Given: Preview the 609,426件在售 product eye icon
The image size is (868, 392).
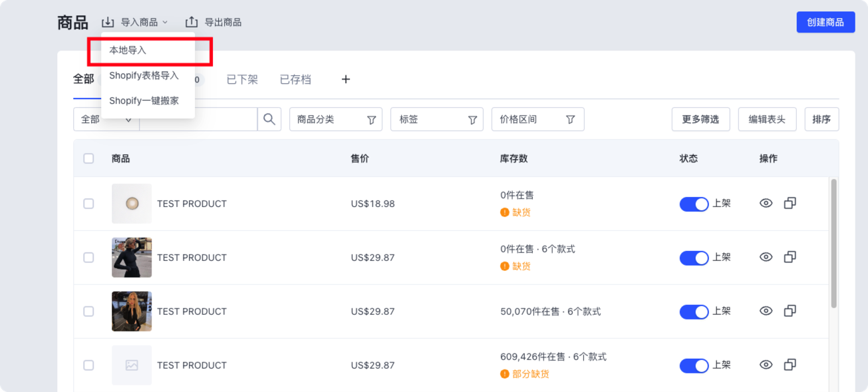Looking at the screenshot, I should coord(766,365).
